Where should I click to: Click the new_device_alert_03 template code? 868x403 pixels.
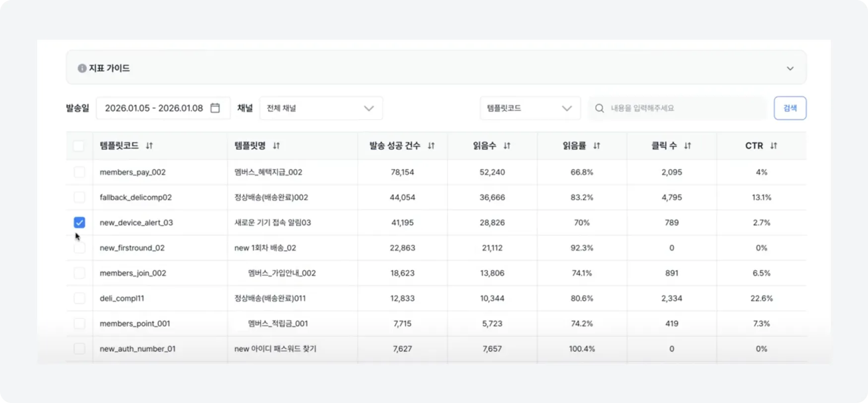point(136,222)
